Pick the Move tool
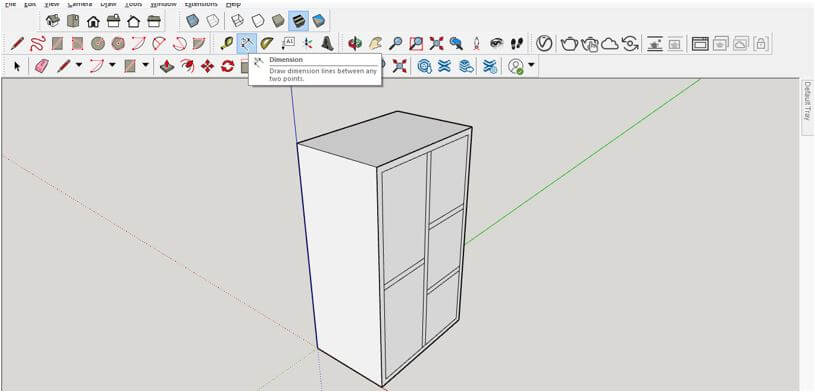 pos(207,66)
